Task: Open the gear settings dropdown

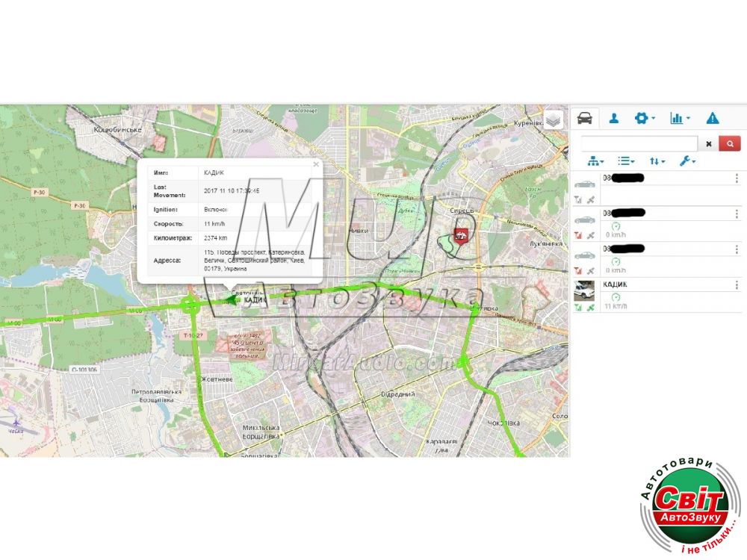Action: 644,118
